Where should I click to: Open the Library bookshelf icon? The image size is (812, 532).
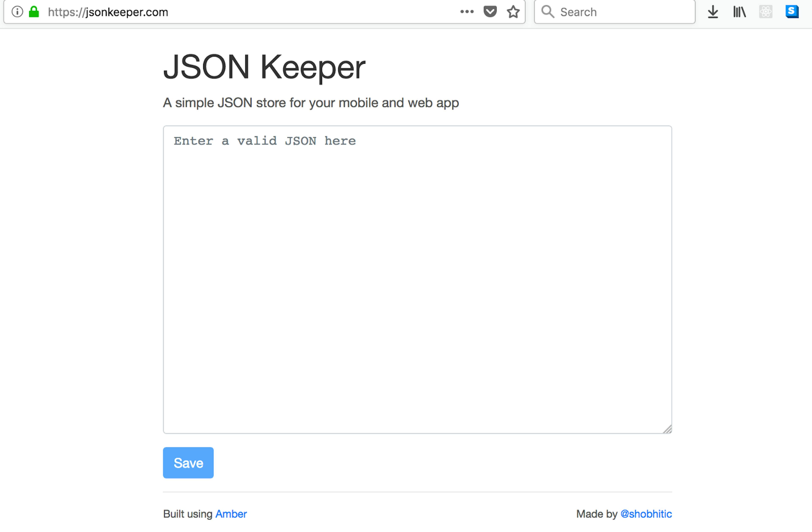pos(739,12)
